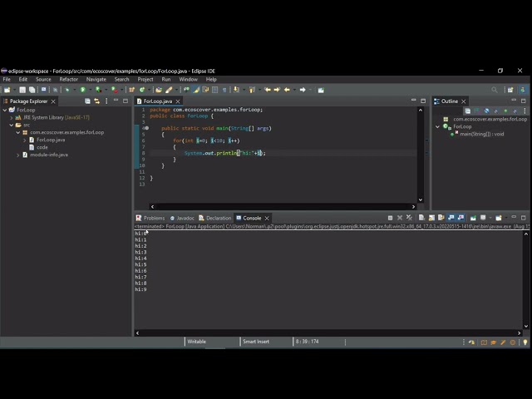Click the Previous Annotation arrow icon
This screenshot has width=532, height=399.
click(x=252, y=90)
